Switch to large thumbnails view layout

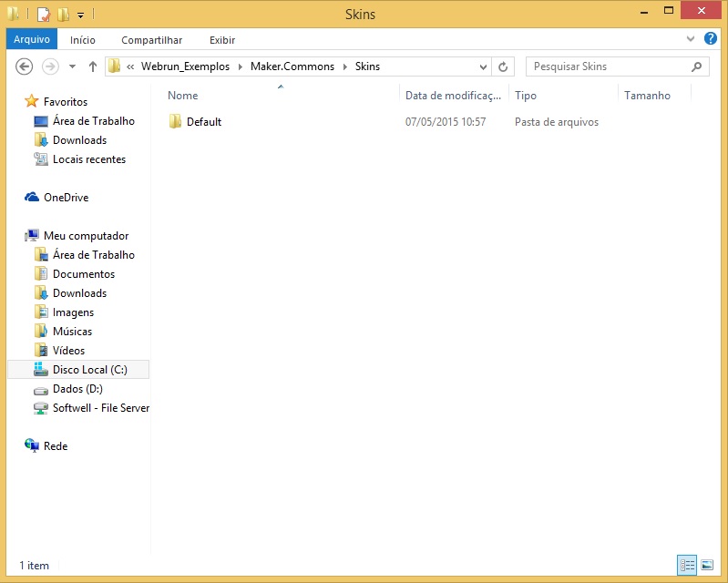click(x=706, y=565)
